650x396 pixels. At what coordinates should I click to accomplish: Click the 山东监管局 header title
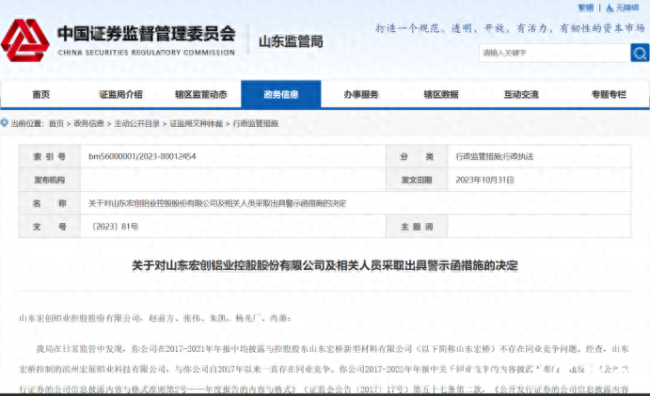click(291, 41)
